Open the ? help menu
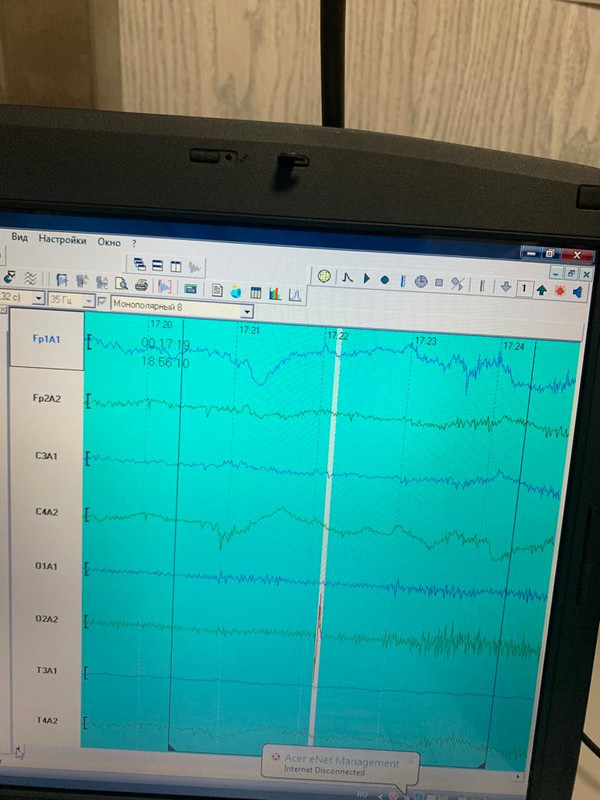 point(134,244)
